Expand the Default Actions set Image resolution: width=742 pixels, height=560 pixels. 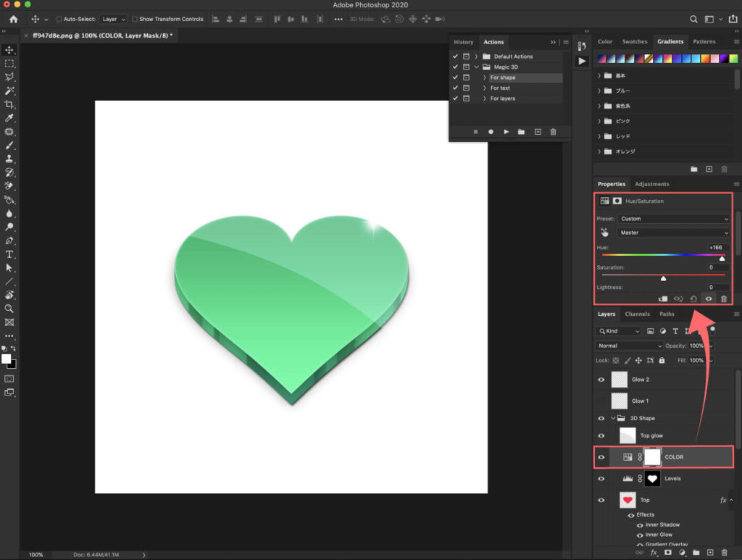[476, 57]
